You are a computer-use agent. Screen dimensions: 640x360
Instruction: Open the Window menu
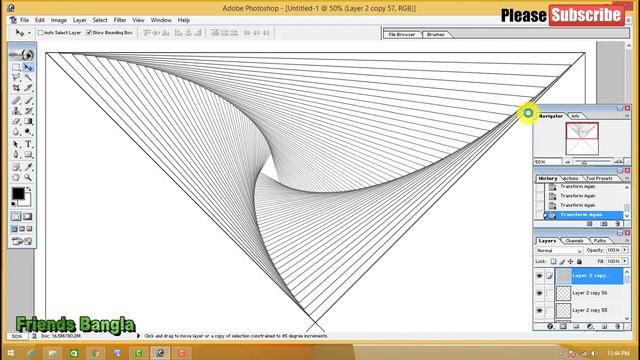pos(161,20)
